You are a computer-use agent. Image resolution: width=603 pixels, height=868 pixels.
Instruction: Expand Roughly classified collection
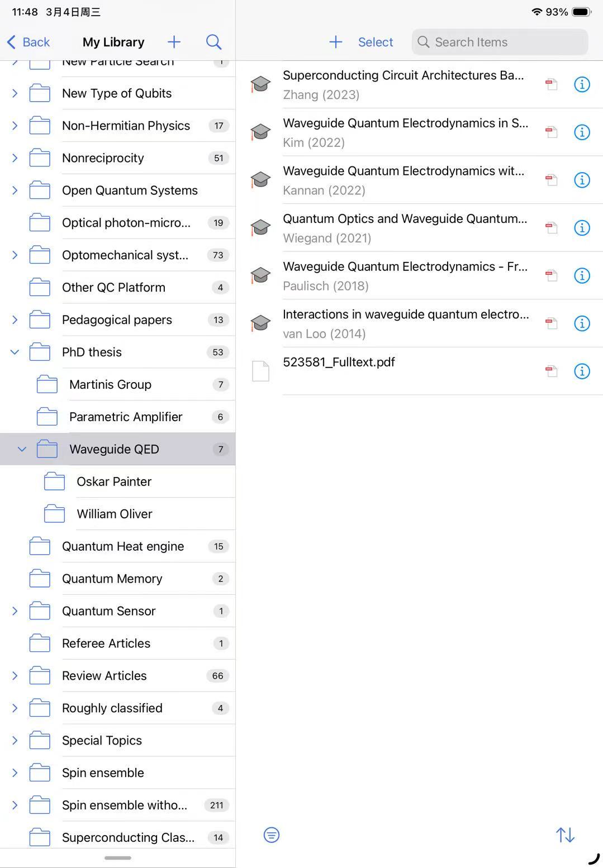pos(15,708)
